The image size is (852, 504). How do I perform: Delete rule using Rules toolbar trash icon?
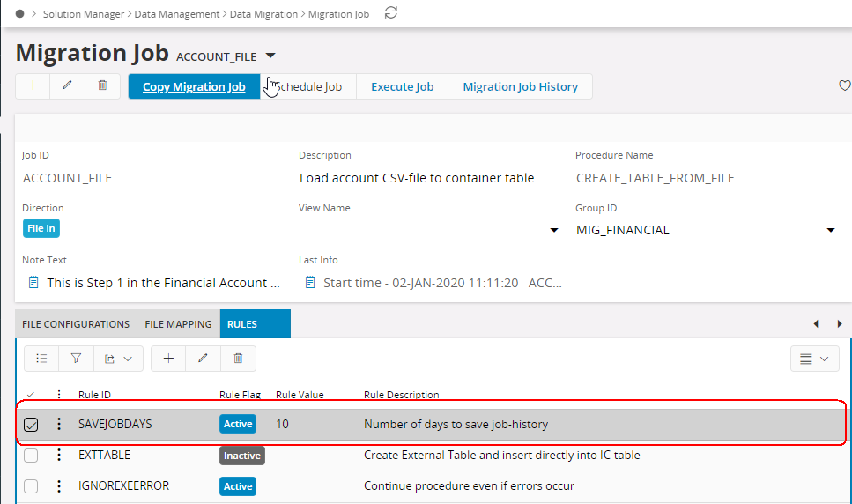[x=238, y=359]
